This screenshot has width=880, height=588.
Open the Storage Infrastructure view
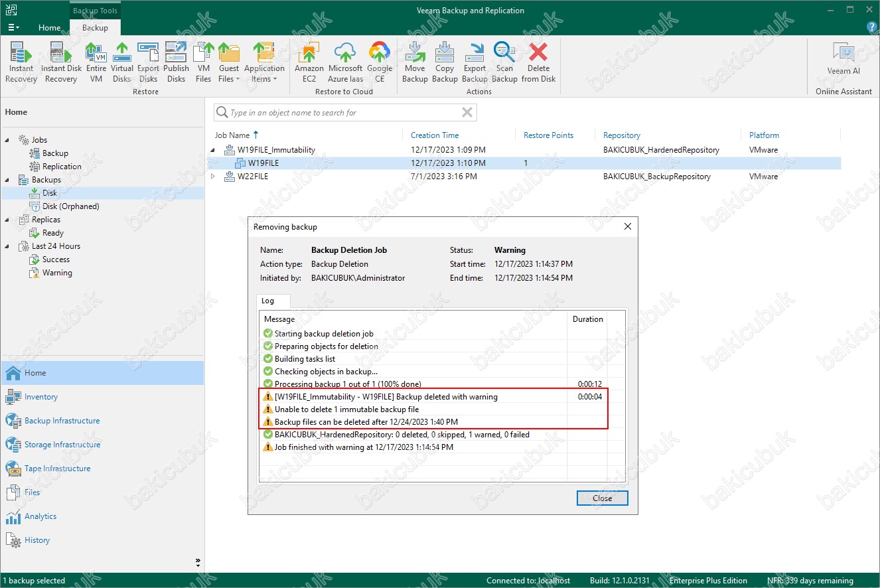[102, 445]
